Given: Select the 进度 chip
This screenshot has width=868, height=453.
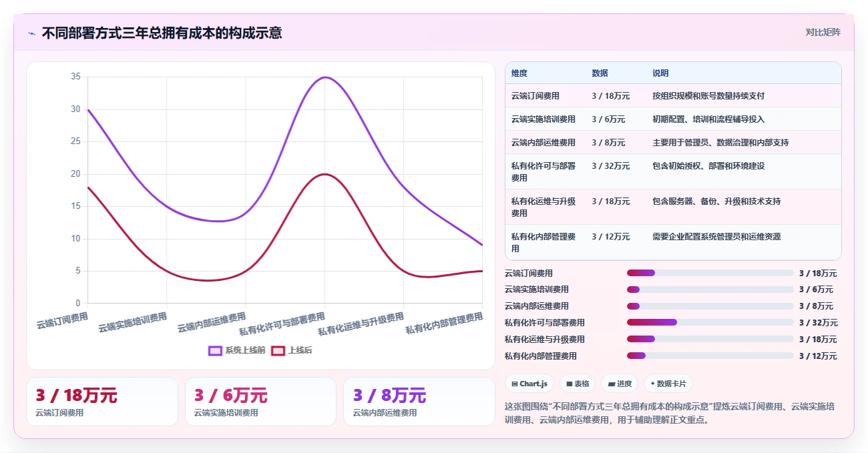Looking at the screenshot, I should click(x=620, y=384).
